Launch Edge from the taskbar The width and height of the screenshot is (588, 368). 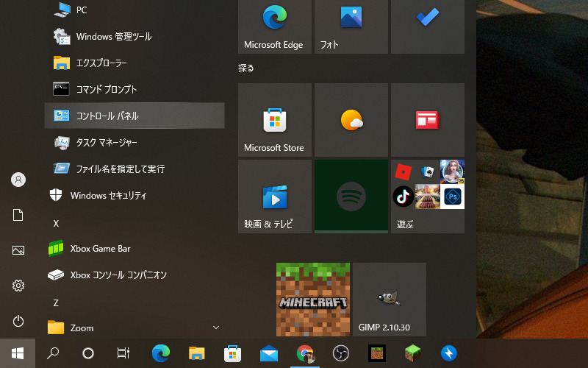(x=161, y=353)
